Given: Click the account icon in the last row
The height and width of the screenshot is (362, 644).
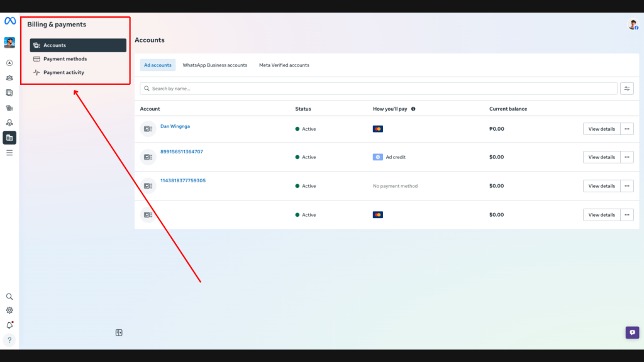Looking at the screenshot, I should [148, 215].
